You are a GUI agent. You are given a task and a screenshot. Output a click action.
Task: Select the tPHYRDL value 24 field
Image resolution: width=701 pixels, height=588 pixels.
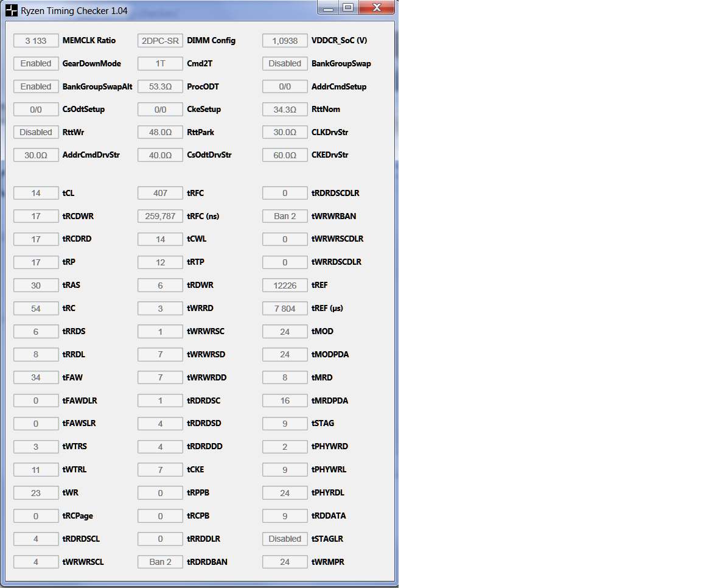pyautogui.click(x=285, y=493)
